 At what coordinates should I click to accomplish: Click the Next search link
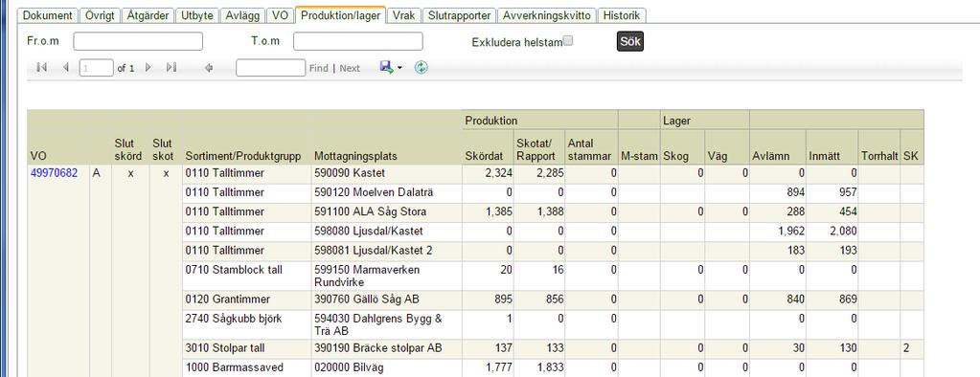350,68
